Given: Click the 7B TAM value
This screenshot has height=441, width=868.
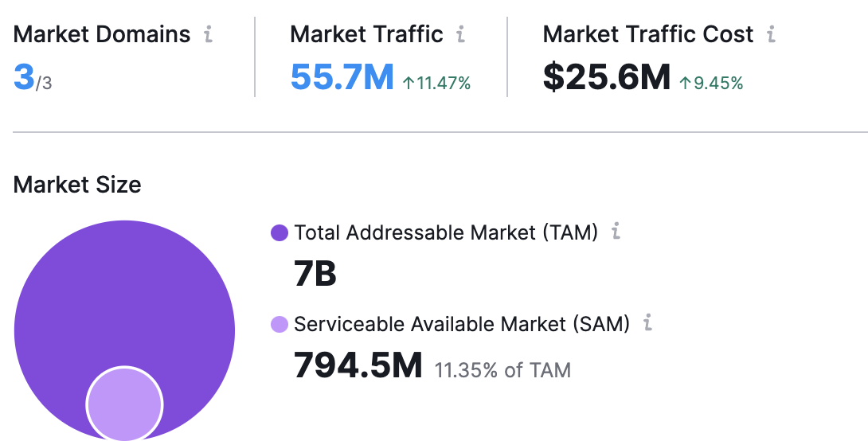Looking at the screenshot, I should tap(315, 275).
